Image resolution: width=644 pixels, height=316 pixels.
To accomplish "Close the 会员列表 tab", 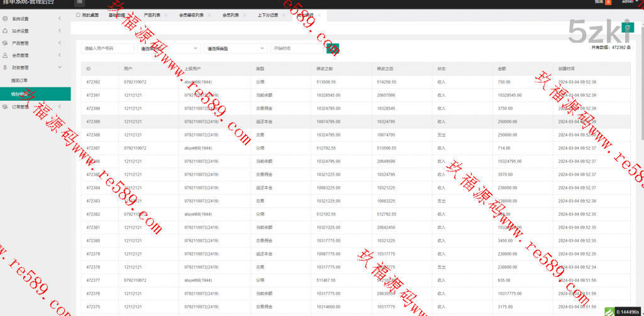I will (245, 14).
